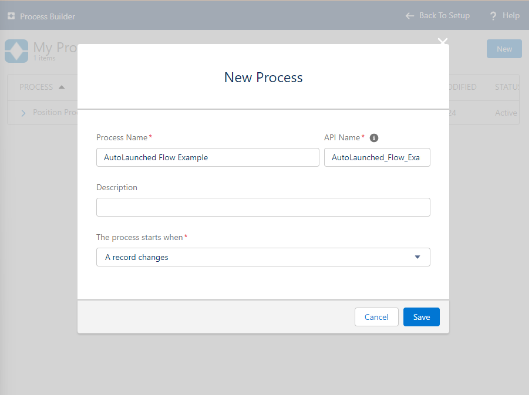Open Help via the question mark icon
This screenshot has height=395, width=532.
[493, 16]
